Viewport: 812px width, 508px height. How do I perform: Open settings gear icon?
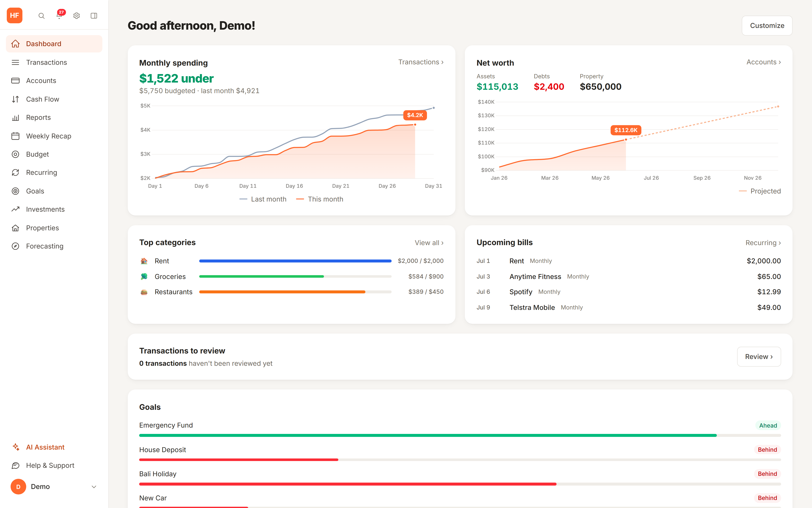click(77, 16)
